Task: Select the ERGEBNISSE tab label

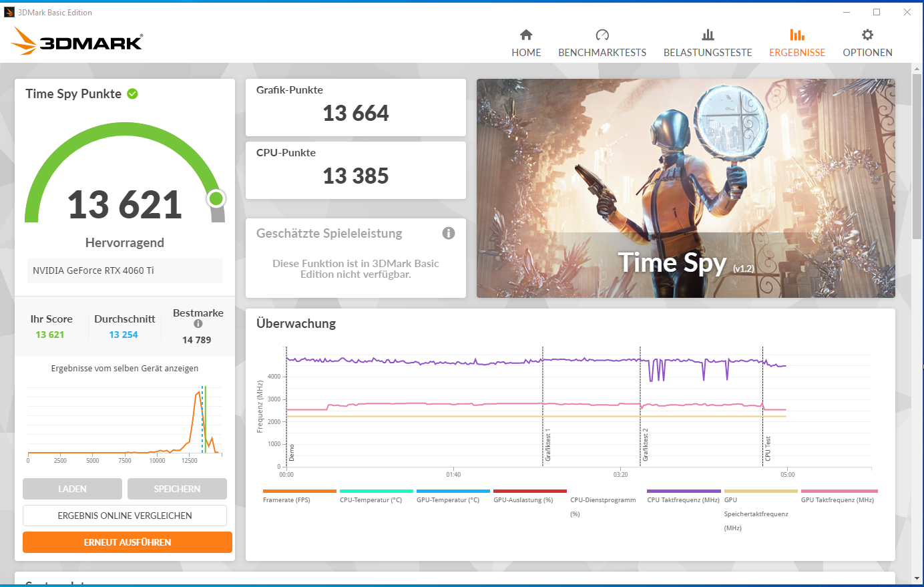Action: click(x=797, y=52)
